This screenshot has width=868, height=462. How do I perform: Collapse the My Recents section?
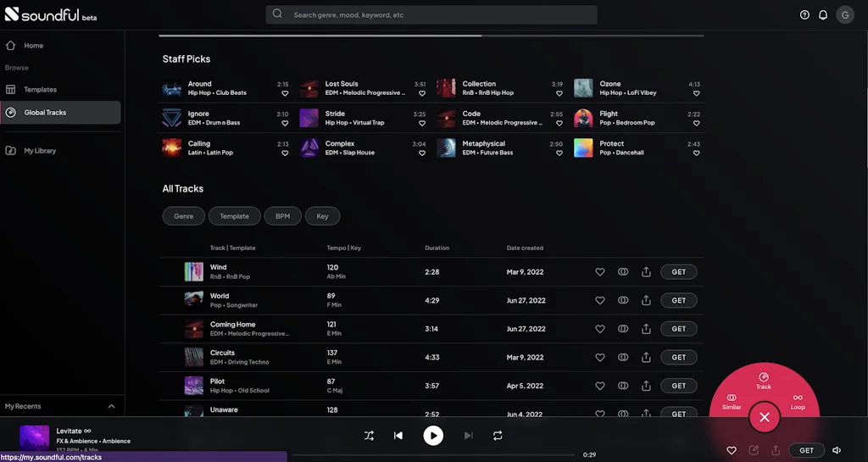tap(111, 406)
